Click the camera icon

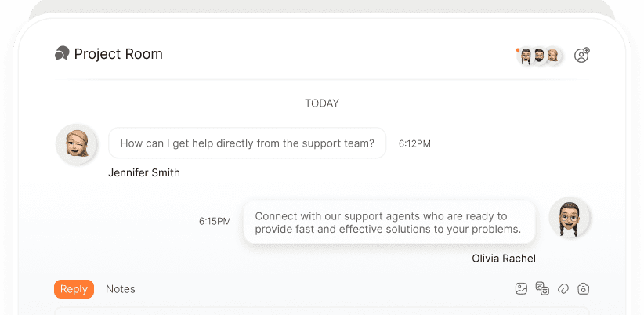point(583,288)
